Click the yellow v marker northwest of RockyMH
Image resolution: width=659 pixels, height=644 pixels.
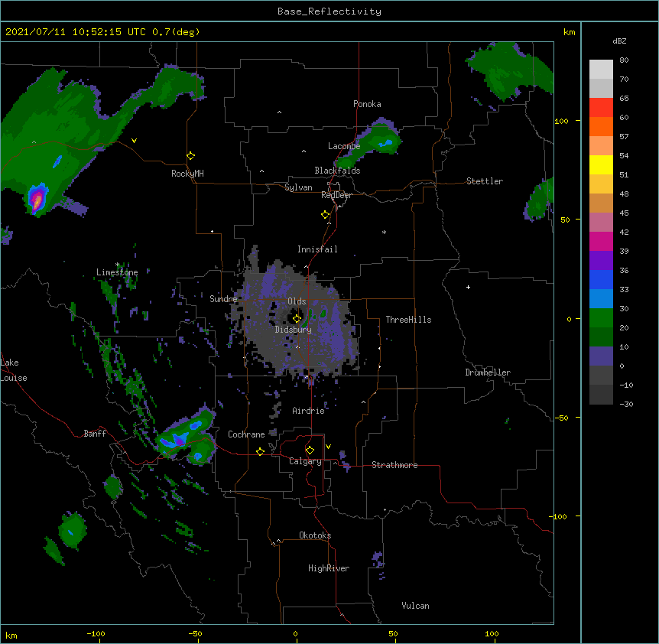[134, 141]
